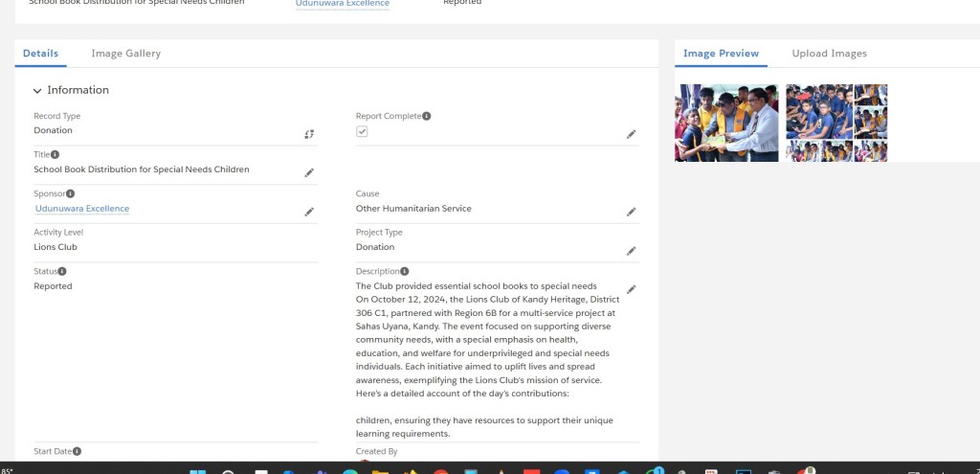The image size is (980, 474).
Task: Show info tooltip beside Sponsor label
Action: coord(71,193)
